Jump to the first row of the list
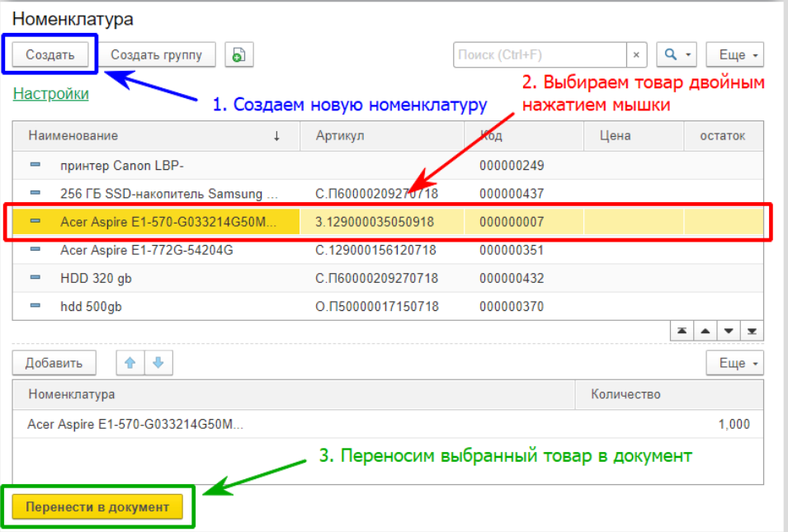 click(682, 331)
